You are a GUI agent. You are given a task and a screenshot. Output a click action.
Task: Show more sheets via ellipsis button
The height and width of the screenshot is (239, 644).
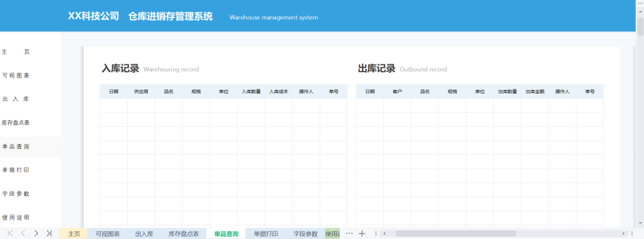pos(349,233)
